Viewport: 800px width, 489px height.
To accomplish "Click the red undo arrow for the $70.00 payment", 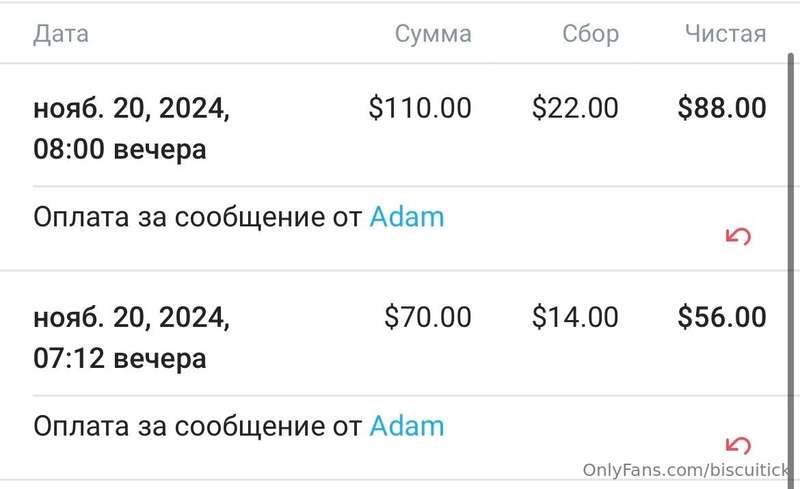I will [x=738, y=445].
